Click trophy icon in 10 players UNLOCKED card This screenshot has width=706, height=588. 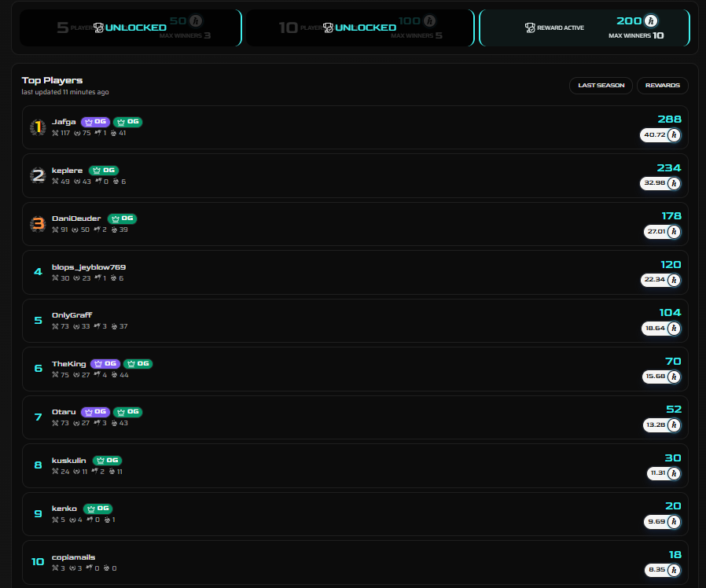click(329, 28)
